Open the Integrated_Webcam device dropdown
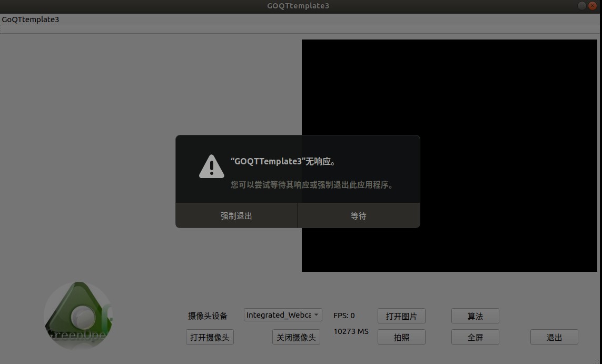 click(x=283, y=315)
